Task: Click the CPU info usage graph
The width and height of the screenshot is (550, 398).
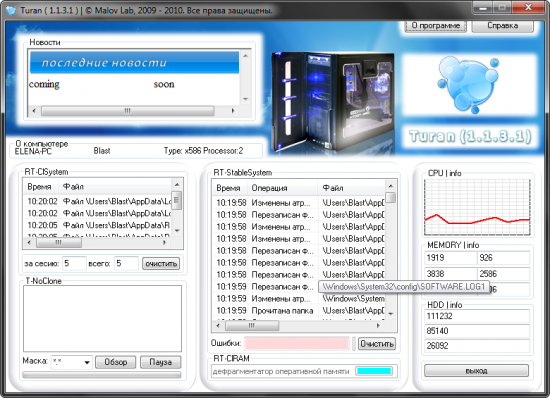Action: pos(477,207)
